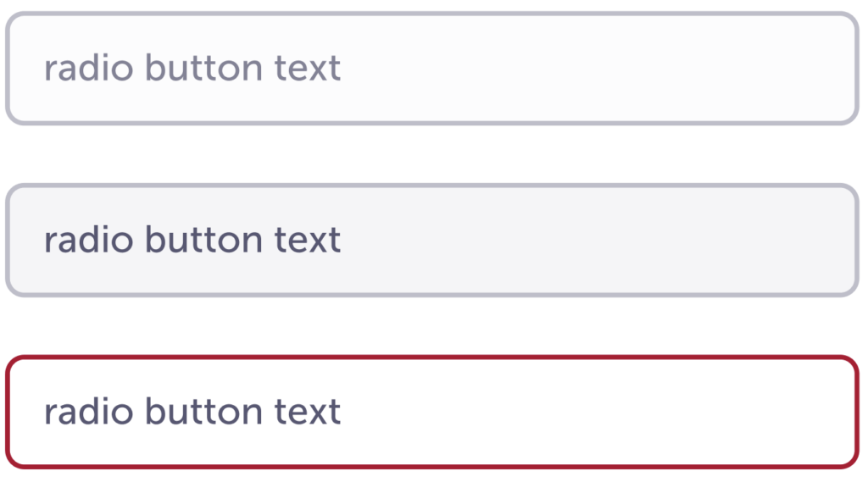Select the middle gray-filled radio button
This screenshot has width=868, height=482.
(432, 241)
